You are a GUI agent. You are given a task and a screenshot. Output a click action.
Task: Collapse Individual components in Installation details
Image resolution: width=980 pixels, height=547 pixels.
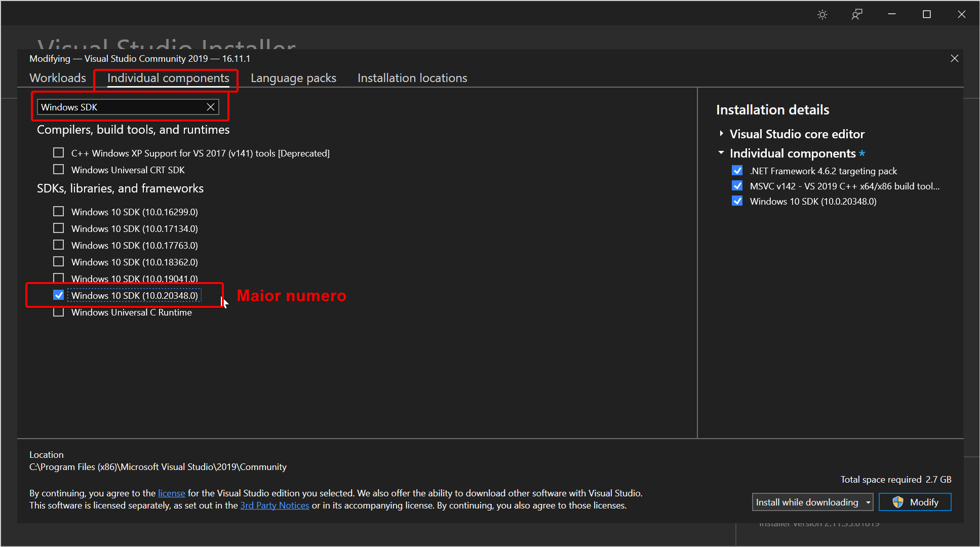pyautogui.click(x=721, y=153)
